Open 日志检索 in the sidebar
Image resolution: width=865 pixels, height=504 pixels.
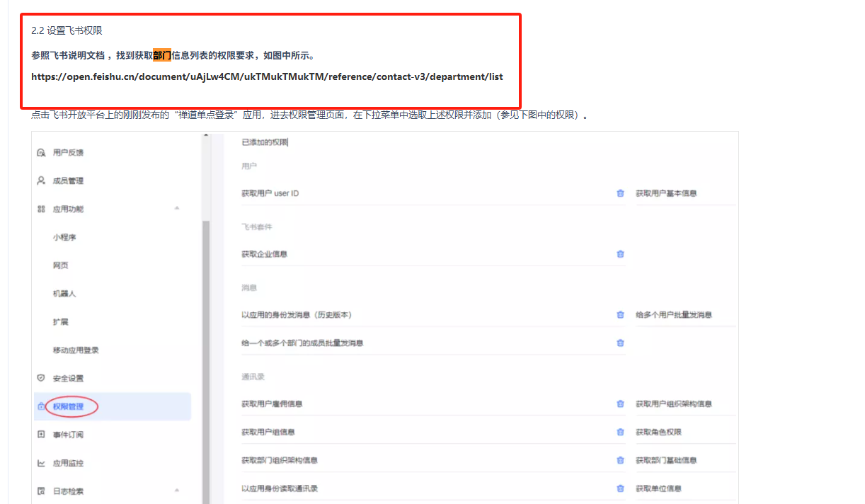68,491
